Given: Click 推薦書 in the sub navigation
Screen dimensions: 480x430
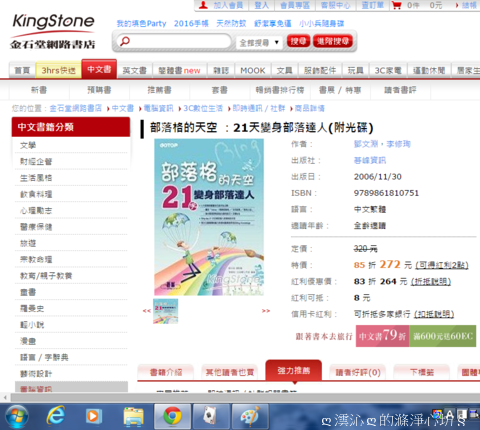Looking at the screenshot, I should pyautogui.click(x=159, y=90).
